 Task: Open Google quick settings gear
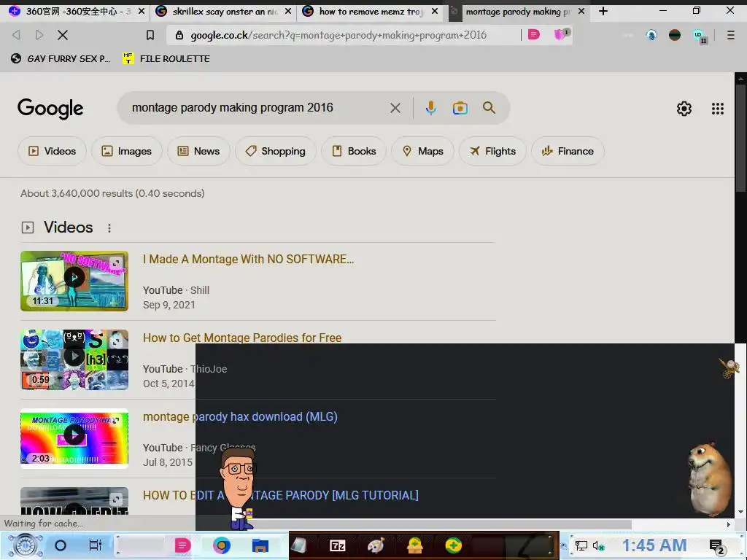pyautogui.click(x=684, y=109)
